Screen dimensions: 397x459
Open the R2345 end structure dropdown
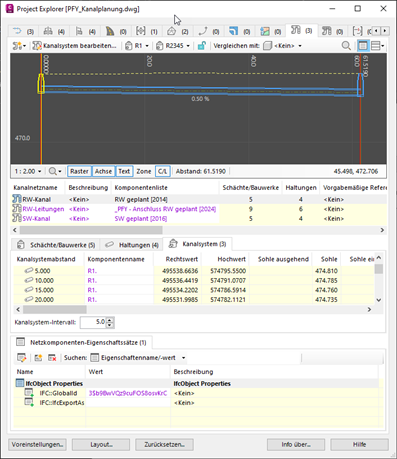pos(173,46)
